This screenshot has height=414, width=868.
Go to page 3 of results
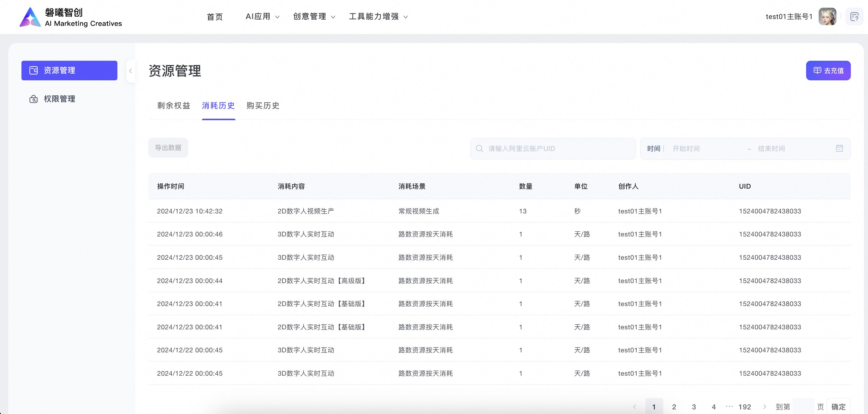694,407
